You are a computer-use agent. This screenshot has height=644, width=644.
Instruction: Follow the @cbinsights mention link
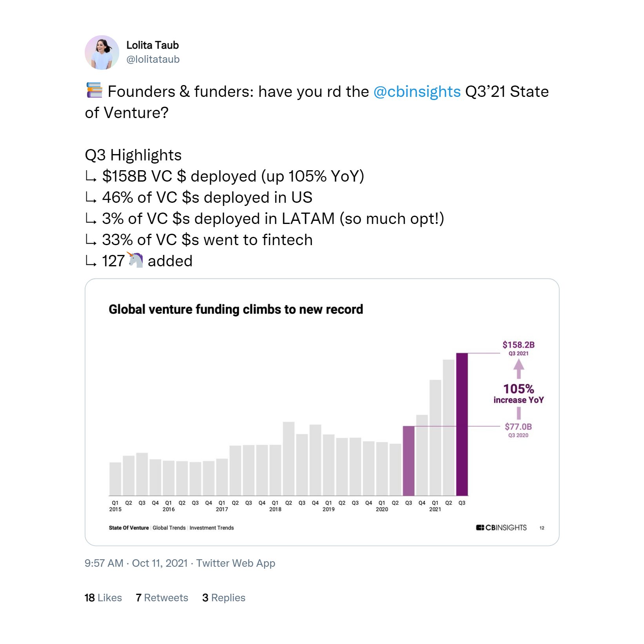click(417, 91)
